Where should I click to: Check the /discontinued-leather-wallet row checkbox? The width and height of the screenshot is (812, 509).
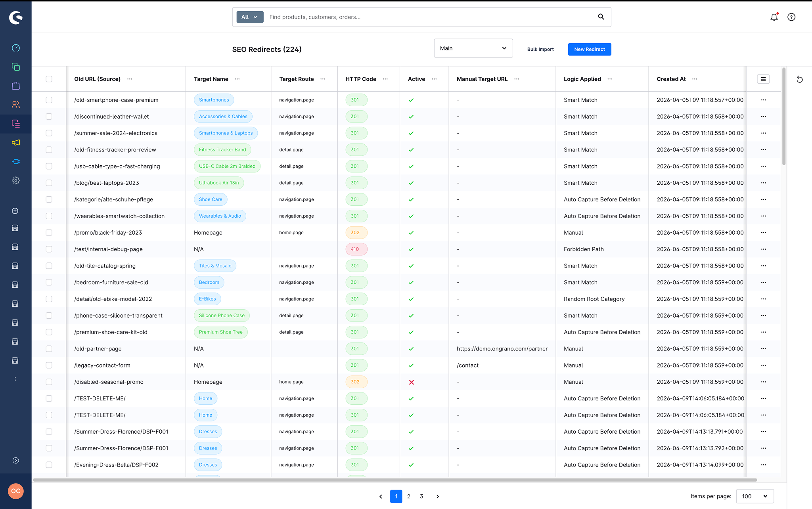[x=49, y=117]
